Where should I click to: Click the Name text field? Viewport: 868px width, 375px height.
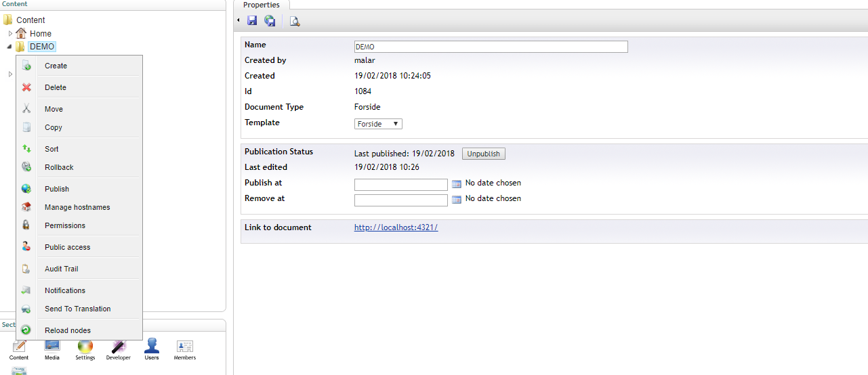click(x=491, y=47)
